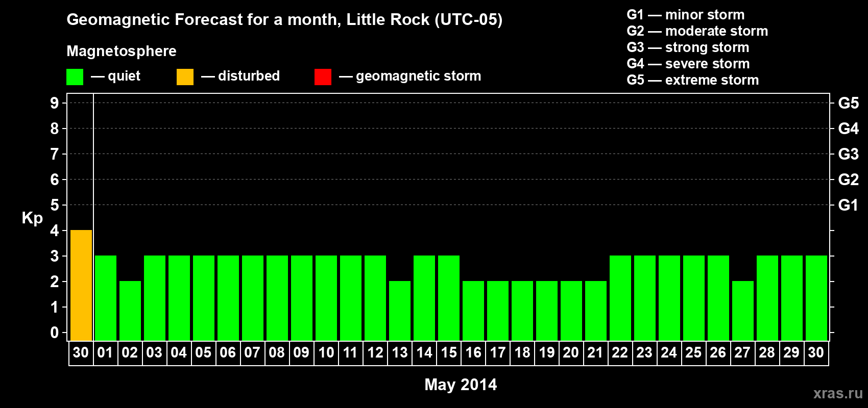The height and width of the screenshot is (408, 868).
Task: Select the green bar above date 01
Action: click(x=106, y=298)
